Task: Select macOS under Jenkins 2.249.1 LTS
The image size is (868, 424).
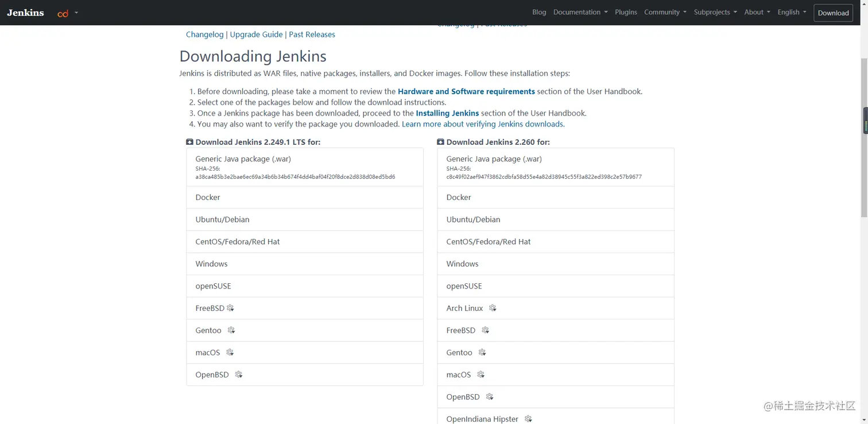Action: tap(305, 352)
